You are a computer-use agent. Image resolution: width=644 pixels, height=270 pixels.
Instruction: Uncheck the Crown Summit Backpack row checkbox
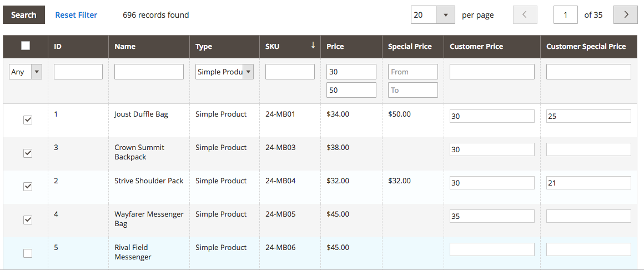28,153
